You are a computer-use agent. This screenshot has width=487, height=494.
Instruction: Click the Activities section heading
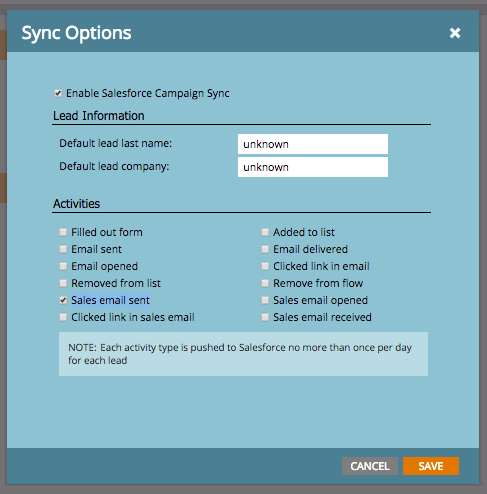(76, 204)
